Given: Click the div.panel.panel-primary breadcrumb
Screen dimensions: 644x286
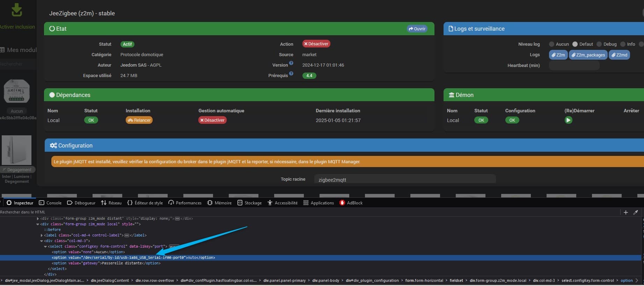Looking at the screenshot, I should pos(285,280).
